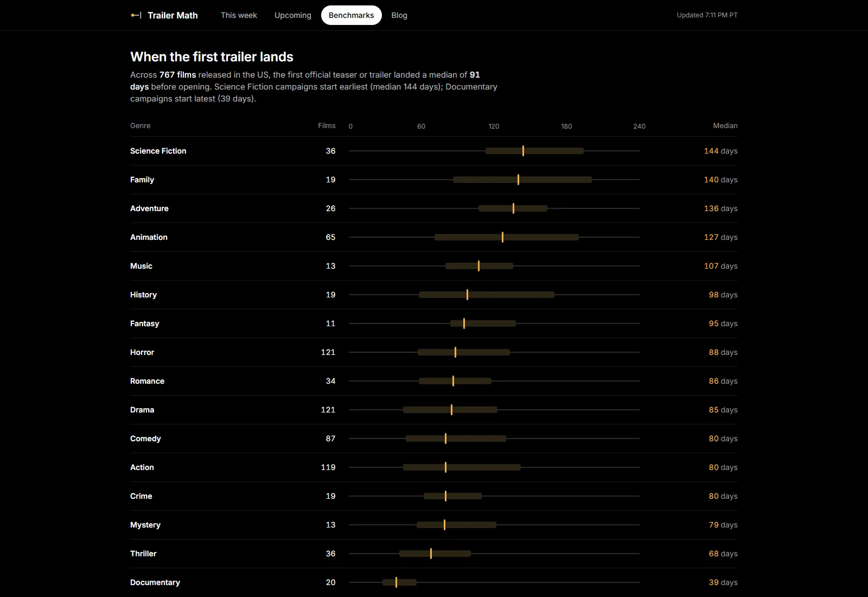Select the Drama genre label
Viewport: 868px width, 597px height.
pos(142,410)
